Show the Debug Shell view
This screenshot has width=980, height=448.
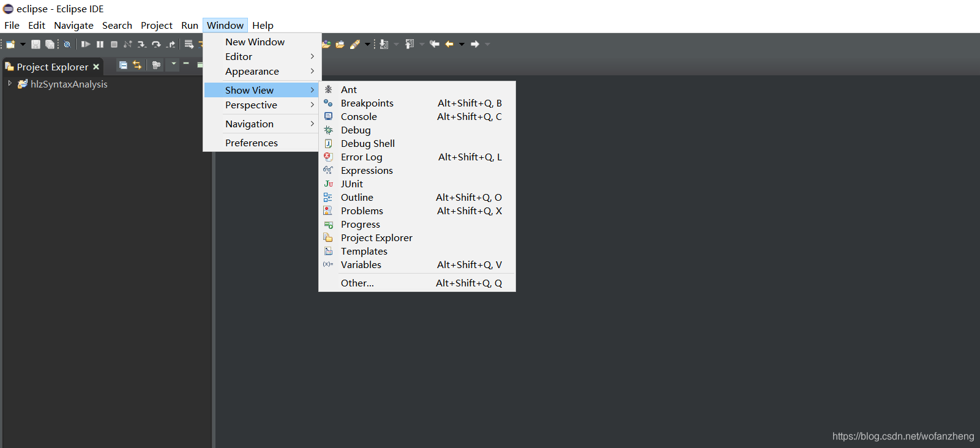point(417,143)
